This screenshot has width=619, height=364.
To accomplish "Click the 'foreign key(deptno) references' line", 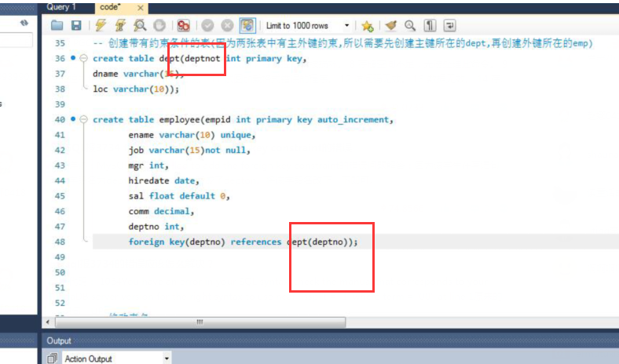I will click(x=243, y=242).
